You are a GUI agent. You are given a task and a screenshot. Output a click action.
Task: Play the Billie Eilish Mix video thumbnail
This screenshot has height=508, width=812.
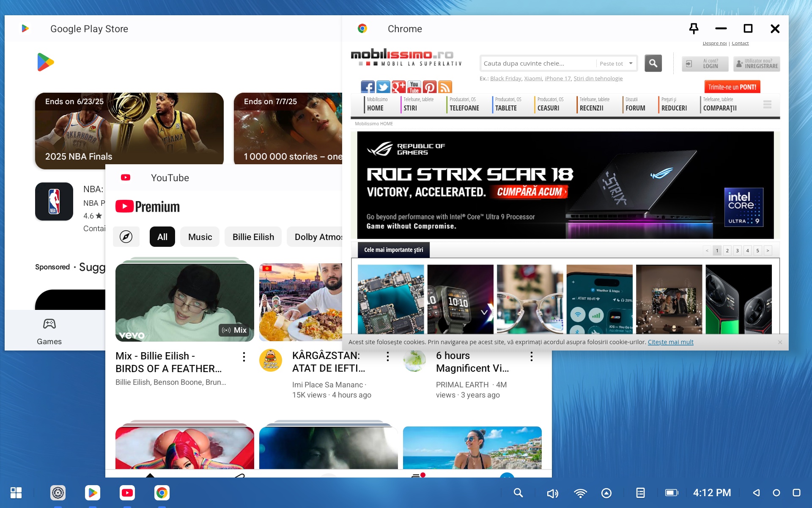(x=185, y=302)
